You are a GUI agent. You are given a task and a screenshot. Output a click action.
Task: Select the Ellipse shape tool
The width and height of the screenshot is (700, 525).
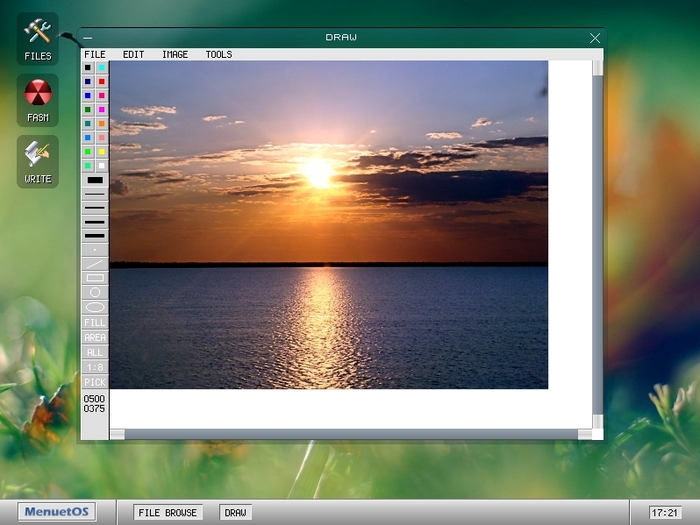tap(95, 307)
